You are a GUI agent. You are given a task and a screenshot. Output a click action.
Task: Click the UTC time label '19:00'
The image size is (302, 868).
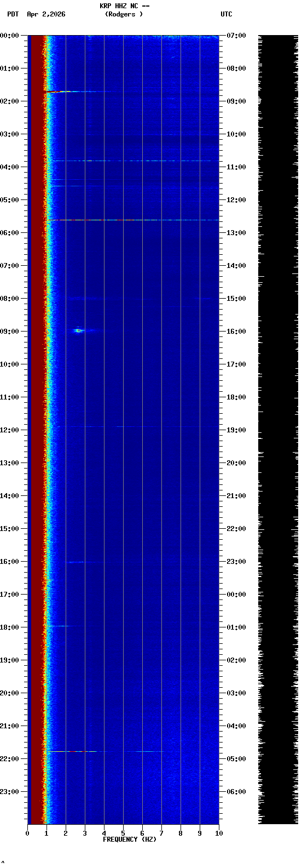[236, 430]
